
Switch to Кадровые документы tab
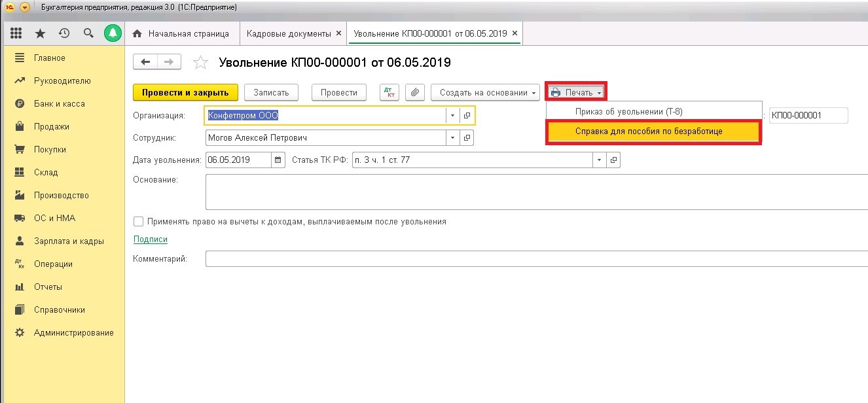[x=289, y=33]
